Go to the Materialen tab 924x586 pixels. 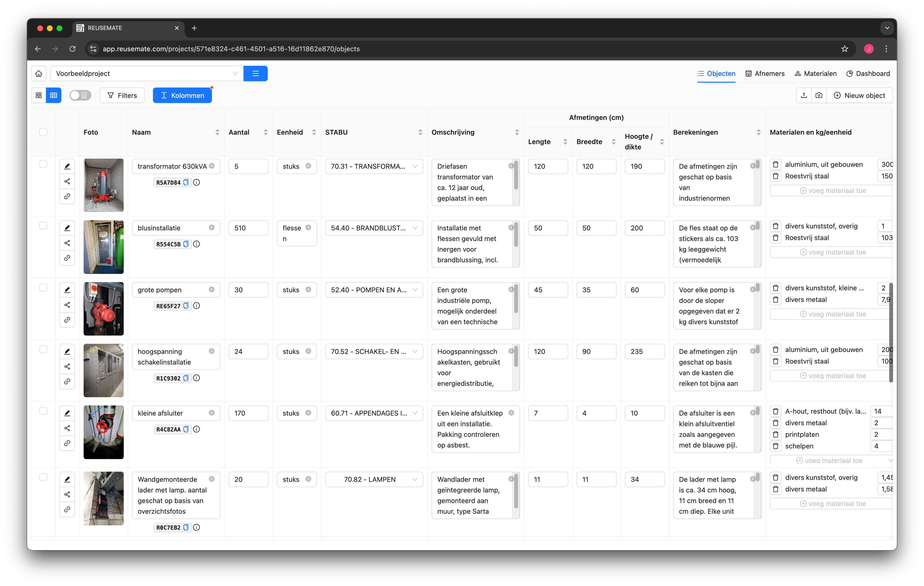coord(816,73)
